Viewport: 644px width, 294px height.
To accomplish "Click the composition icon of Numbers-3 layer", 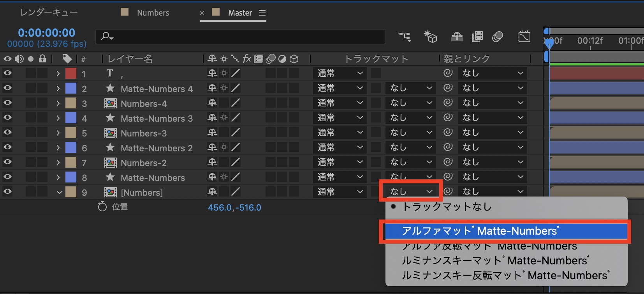I will tap(111, 133).
